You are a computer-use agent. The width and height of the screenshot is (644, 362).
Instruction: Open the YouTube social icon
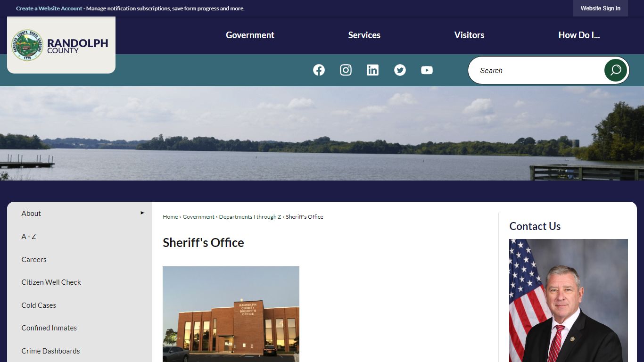427,70
